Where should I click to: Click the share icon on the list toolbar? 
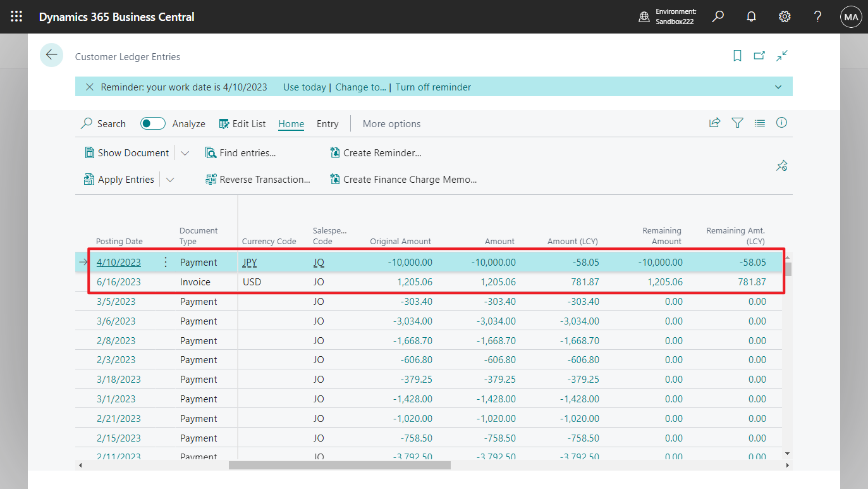tap(714, 123)
